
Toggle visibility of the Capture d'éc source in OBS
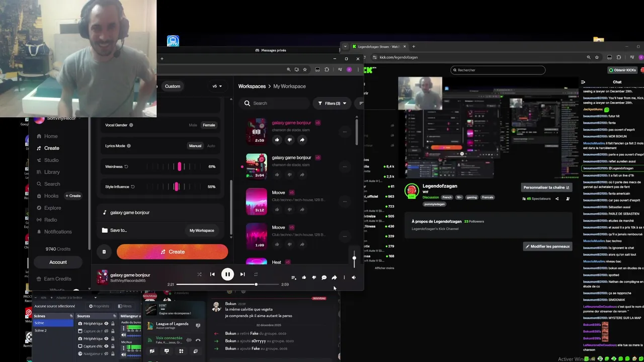tap(106, 346)
